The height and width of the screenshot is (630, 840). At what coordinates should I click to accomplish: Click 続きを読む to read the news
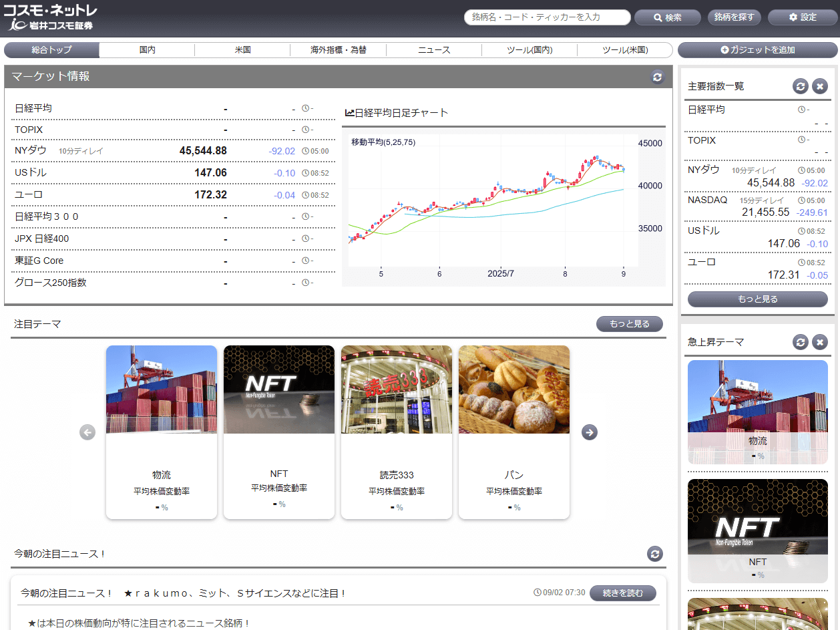tap(622, 593)
